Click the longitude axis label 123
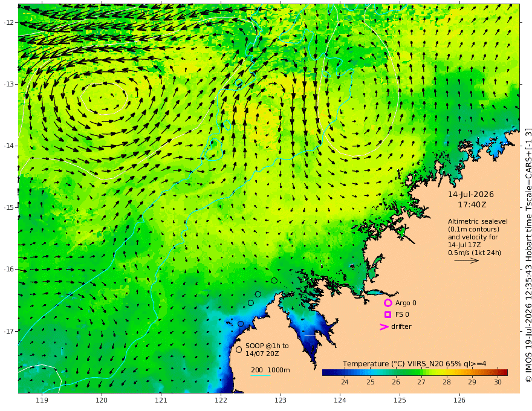The image size is (532, 411). point(281,400)
